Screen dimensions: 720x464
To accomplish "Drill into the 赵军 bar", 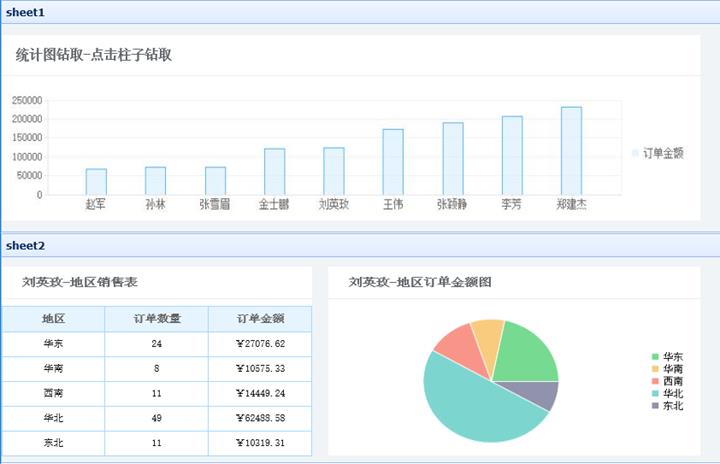I will pyautogui.click(x=96, y=182).
